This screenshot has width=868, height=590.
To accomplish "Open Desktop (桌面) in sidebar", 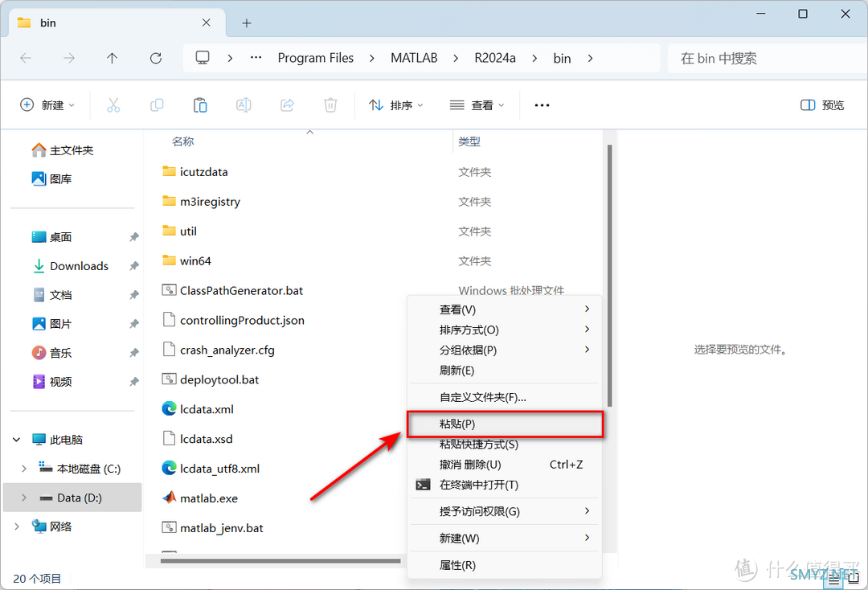I will pyautogui.click(x=52, y=237).
